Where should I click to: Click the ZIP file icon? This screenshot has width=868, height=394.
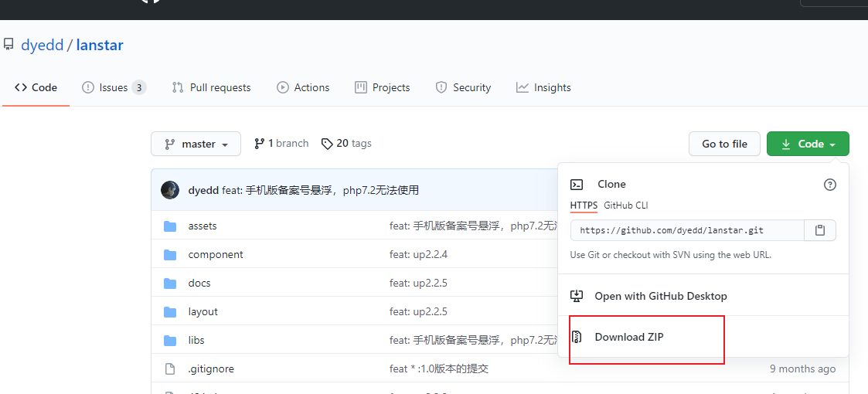(x=577, y=337)
